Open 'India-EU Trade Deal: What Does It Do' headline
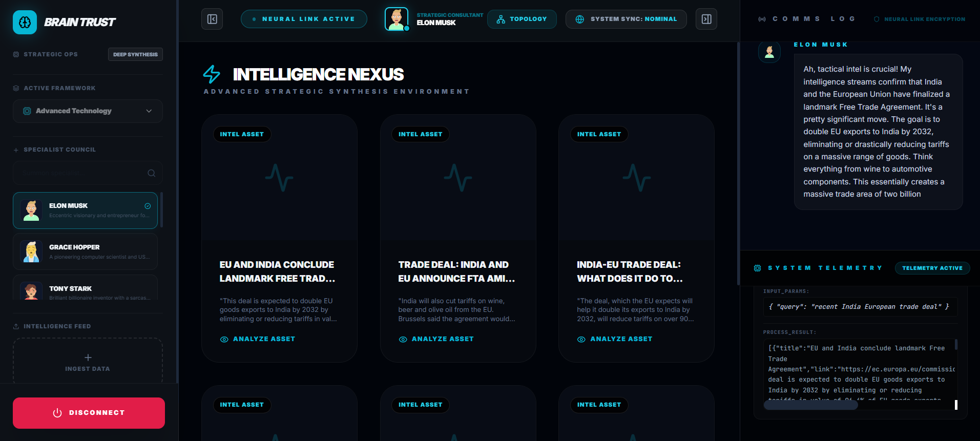 [630, 271]
